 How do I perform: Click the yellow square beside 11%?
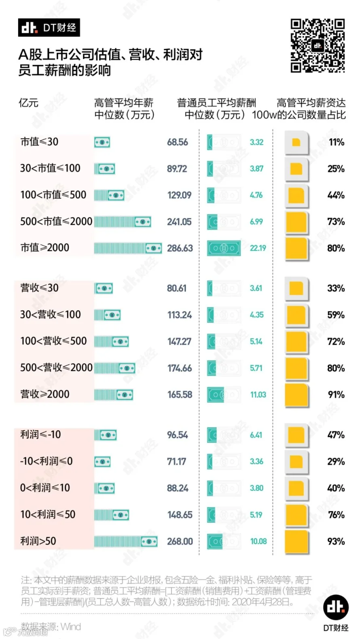(x=296, y=143)
